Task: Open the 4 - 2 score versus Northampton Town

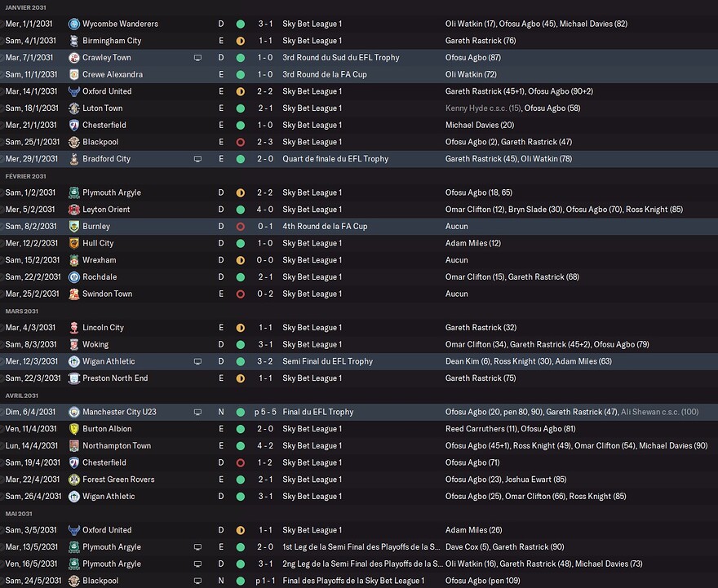Action: 265,446
